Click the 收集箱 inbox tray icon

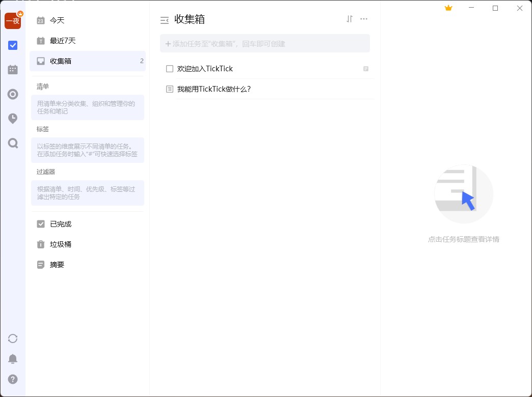click(41, 61)
